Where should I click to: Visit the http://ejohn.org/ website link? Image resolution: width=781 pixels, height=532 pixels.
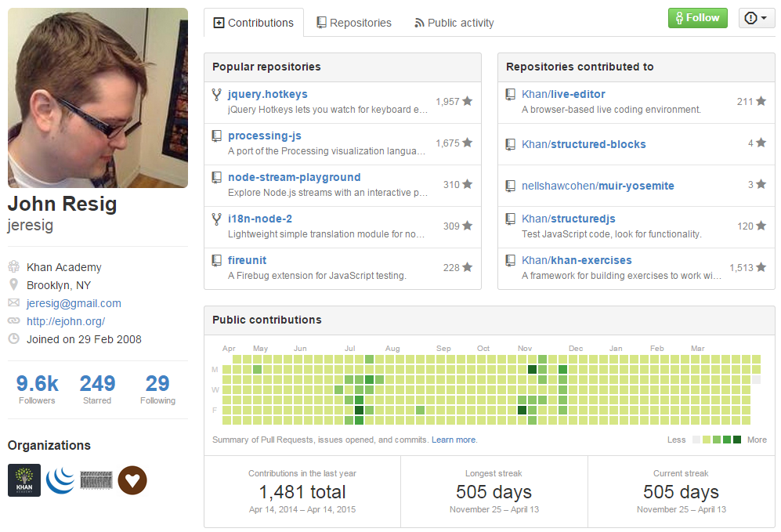pyautogui.click(x=66, y=321)
